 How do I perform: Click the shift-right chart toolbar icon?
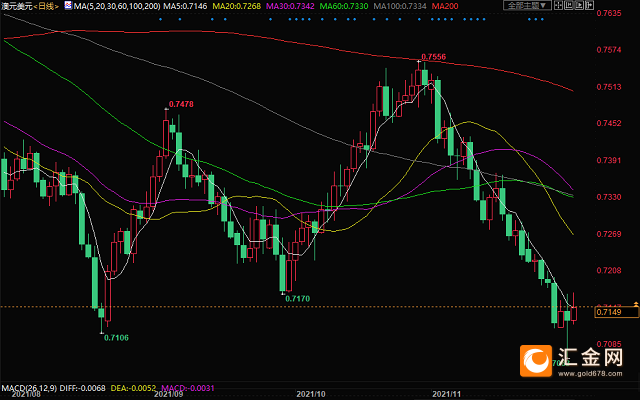pyautogui.click(x=589, y=5)
